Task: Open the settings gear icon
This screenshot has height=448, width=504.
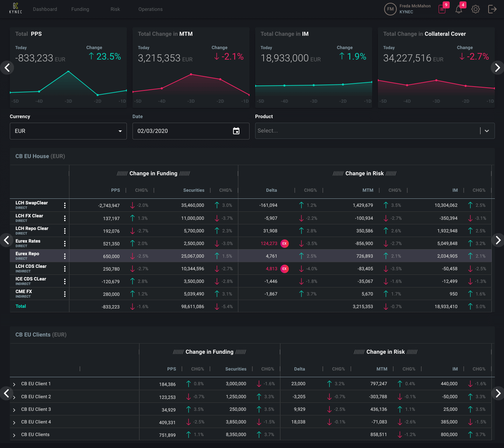Action: pyautogui.click(x=475, y=9)
